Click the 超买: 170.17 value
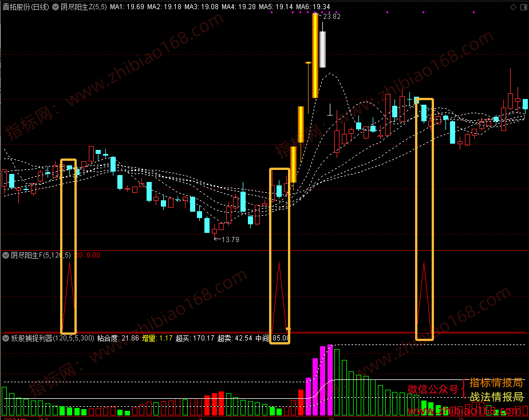This screenshot has height=420, width=529. 195,338
